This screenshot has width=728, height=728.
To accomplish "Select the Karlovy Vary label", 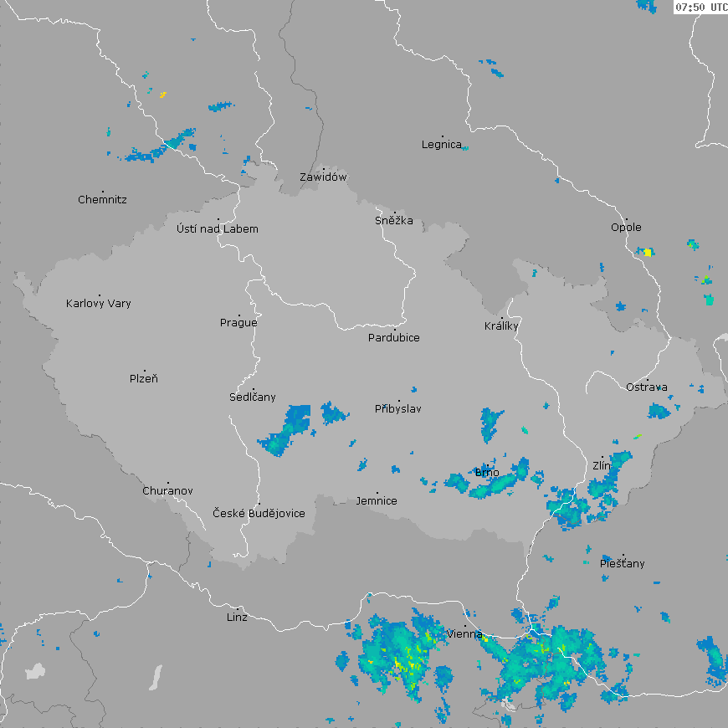I will pos(99,304).
